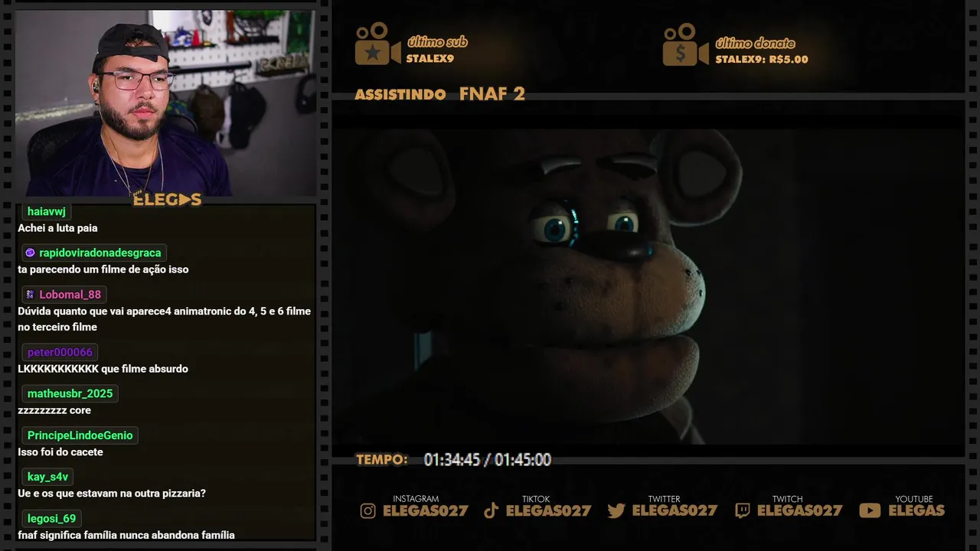The height and width of the screenshot is (551, 980).
Task: Click the Twitch logo icon
Action: click(x=742, y=510)
